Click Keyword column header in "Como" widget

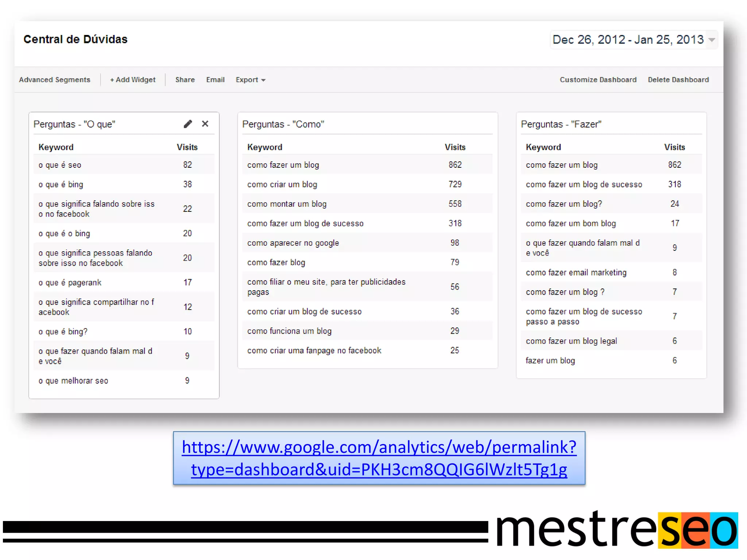point(265,147)
